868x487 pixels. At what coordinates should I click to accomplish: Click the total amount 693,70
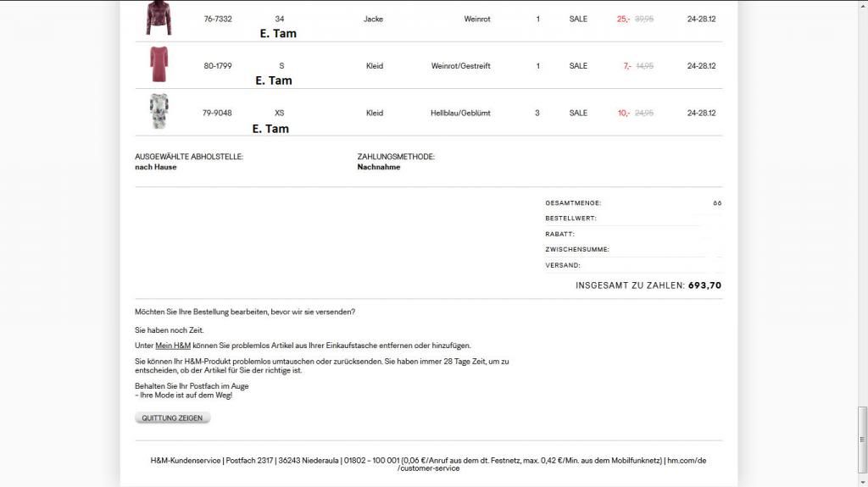pyautogui.click(x=704, y=285)
